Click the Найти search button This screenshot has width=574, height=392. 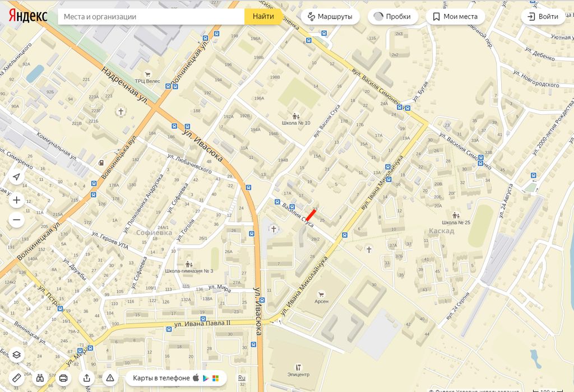pos(263,16)
